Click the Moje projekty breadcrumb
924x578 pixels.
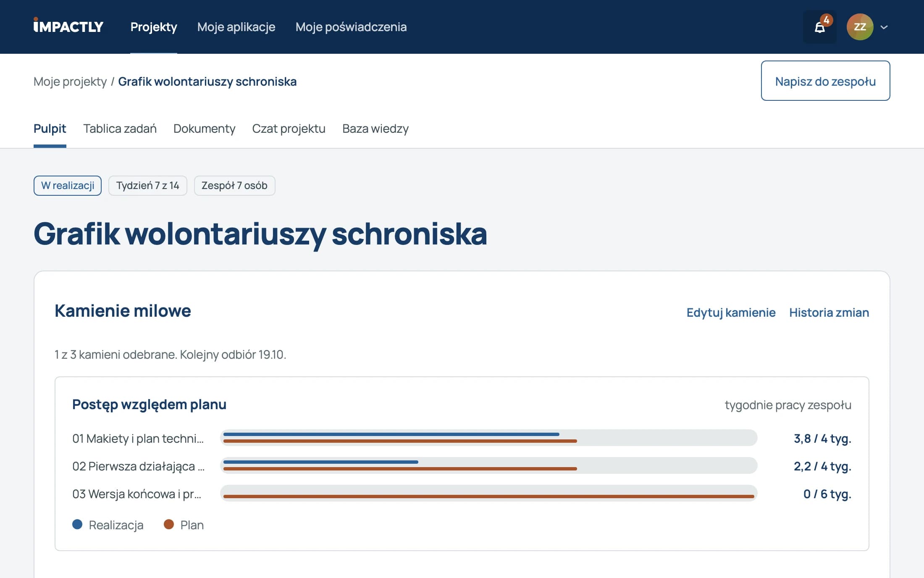pos(70,81)
